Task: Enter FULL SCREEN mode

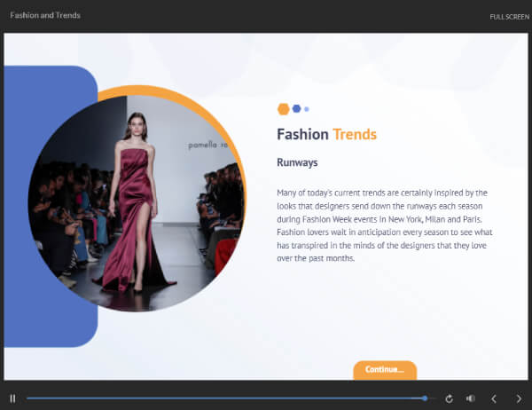Action: tap(508, 17)
